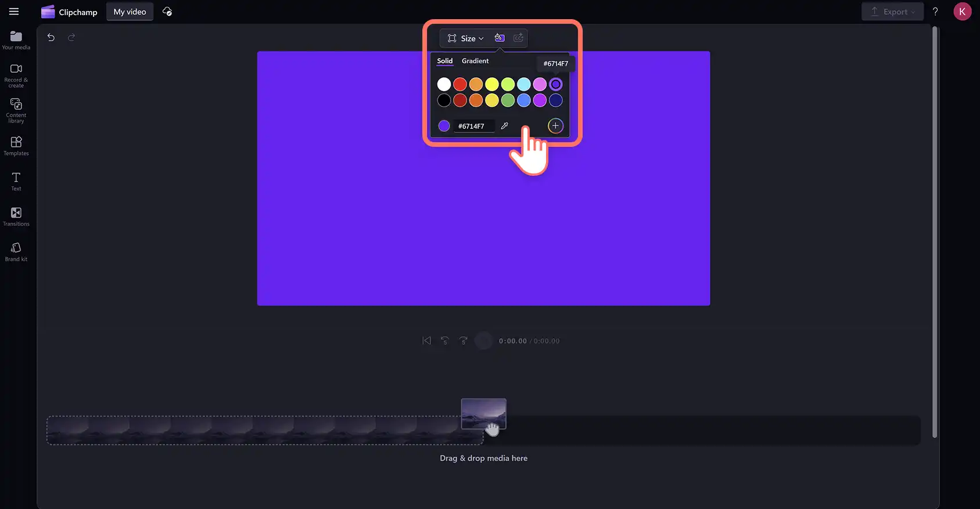
Task: Open Templates panel
Action: (16, 146)
